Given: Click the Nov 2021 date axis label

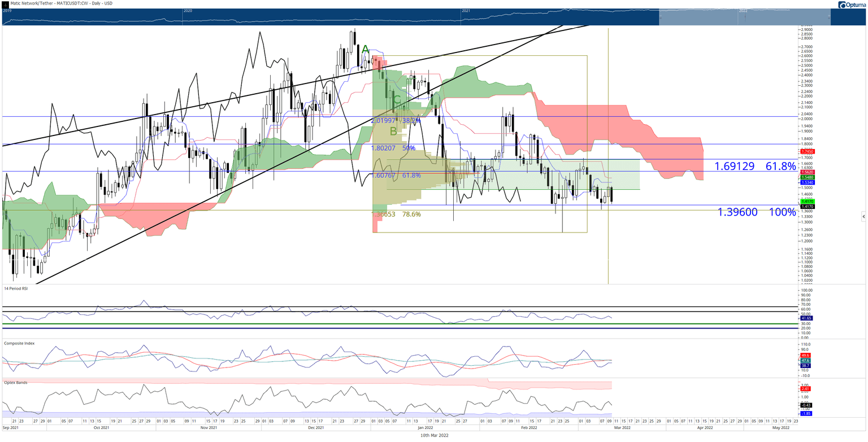Looking at the screenshot, I should (x=209, y=428).
